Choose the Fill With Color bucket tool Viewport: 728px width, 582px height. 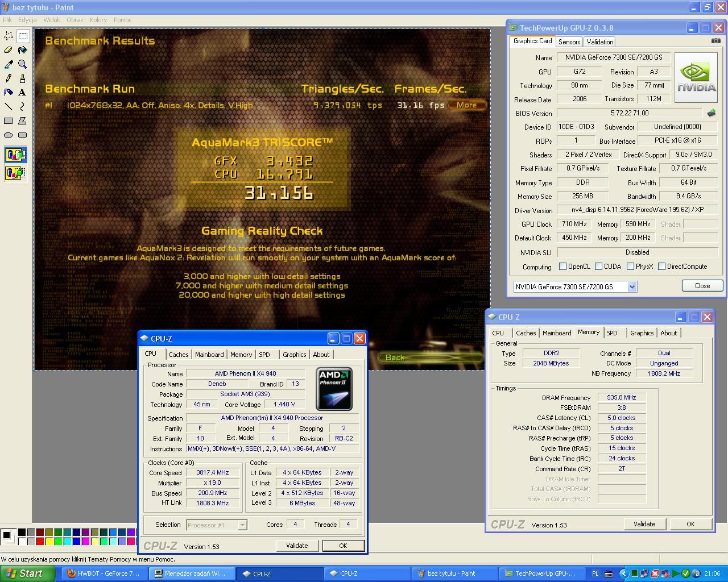(23, 50)
